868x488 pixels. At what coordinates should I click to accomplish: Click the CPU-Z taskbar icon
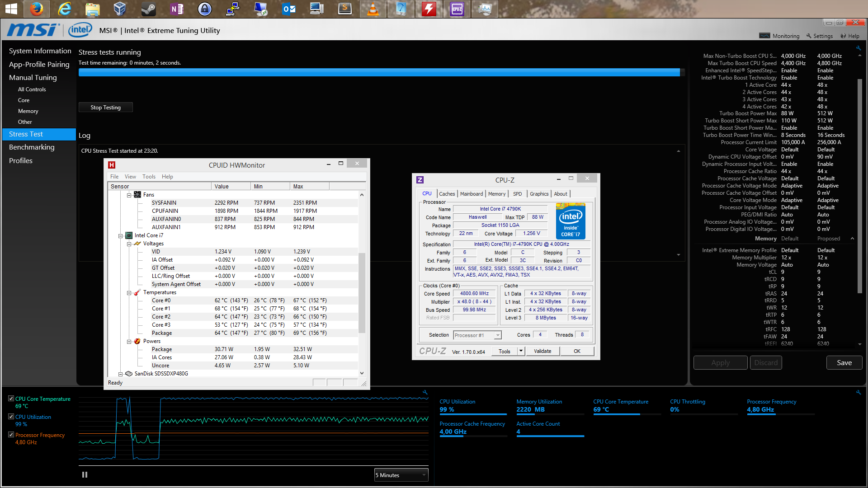tap(457, 9)
